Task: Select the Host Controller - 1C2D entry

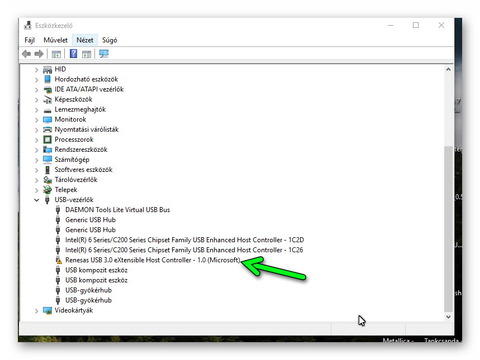Action: tap(185, 240)
